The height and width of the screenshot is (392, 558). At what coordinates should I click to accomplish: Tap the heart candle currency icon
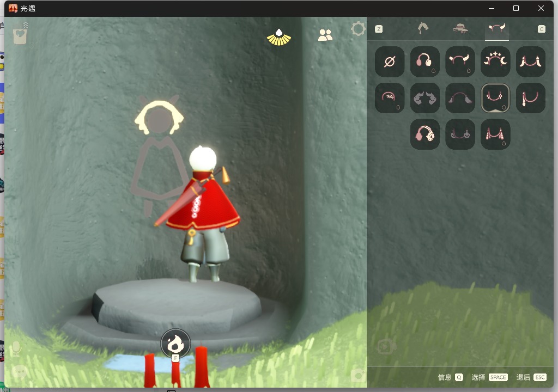tap(20, 35)
